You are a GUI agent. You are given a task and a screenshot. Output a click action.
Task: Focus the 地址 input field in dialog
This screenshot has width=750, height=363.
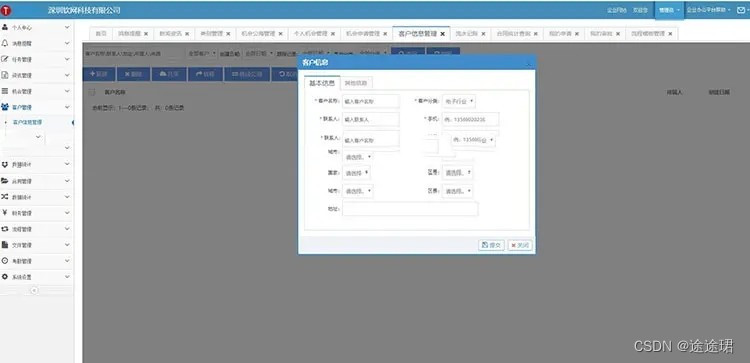pos(410,209)
